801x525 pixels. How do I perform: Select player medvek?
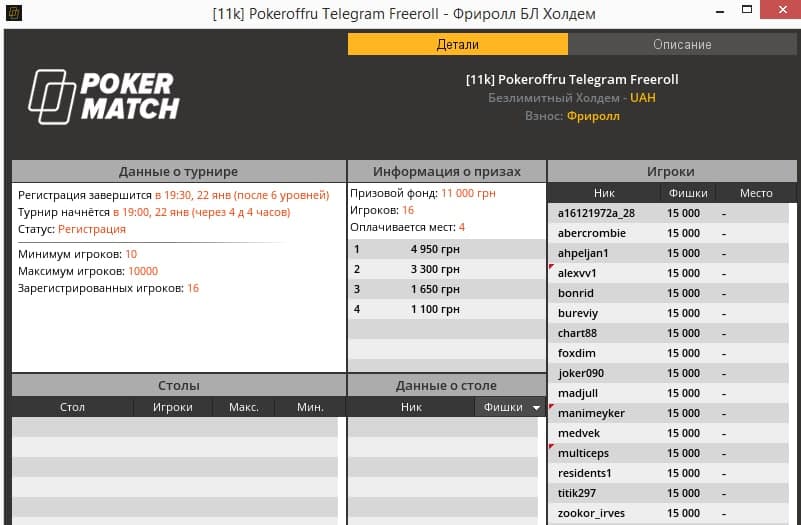tap(668, 433)
